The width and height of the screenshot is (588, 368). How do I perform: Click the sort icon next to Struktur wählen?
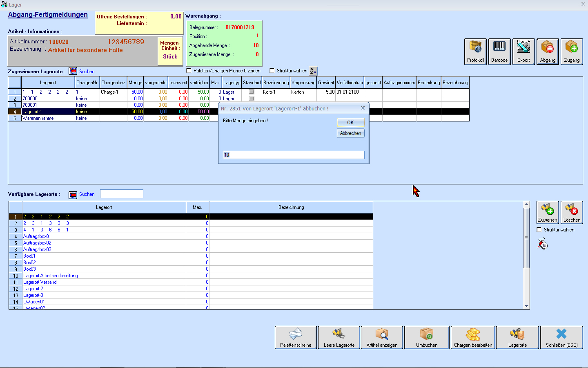(313, 71)
